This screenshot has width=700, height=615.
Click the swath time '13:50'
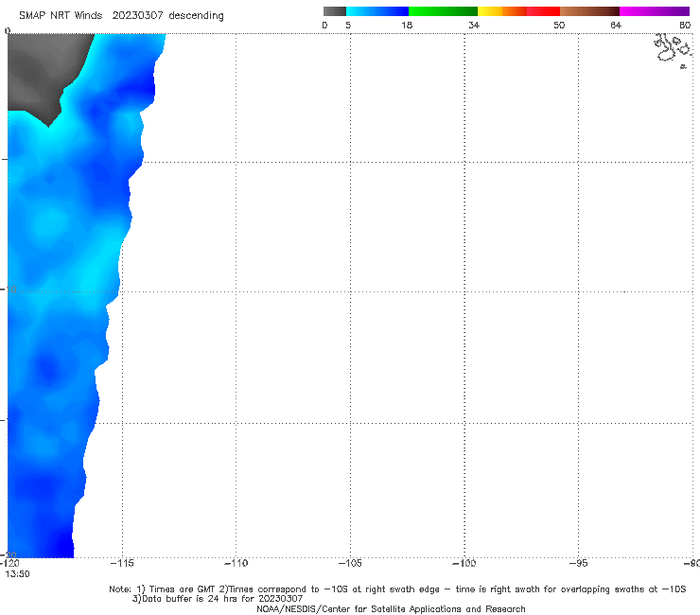[17, 574]
